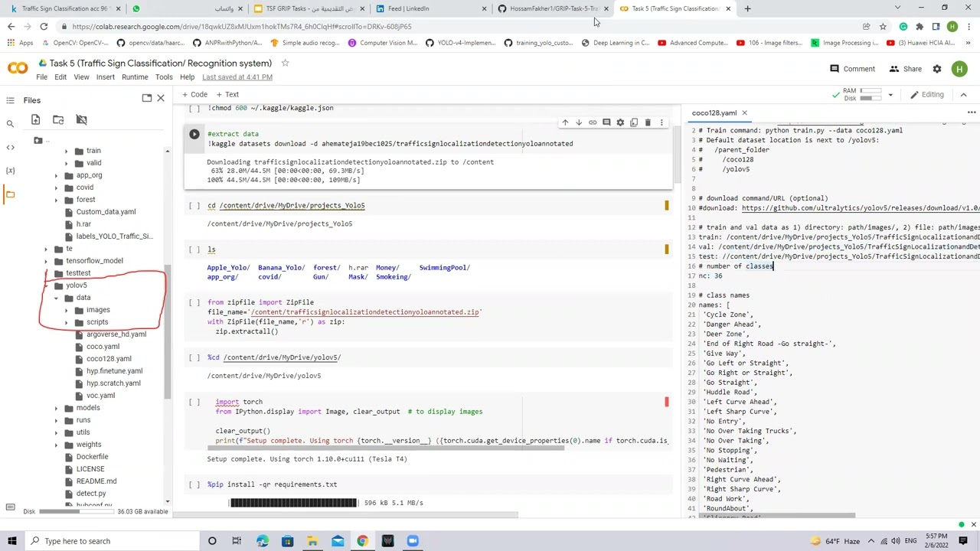Open the cell link icon in toolbar
Screen dimensions: 980x551
(x=593, y=122)
